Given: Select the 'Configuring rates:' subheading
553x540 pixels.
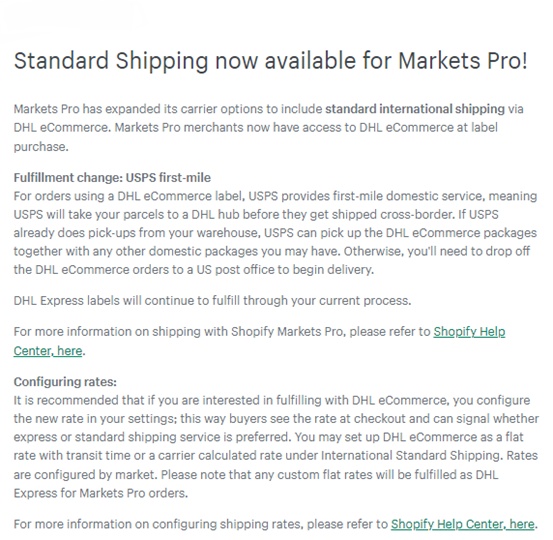Looking at the screenshot, I should click(x=65, y=382).
